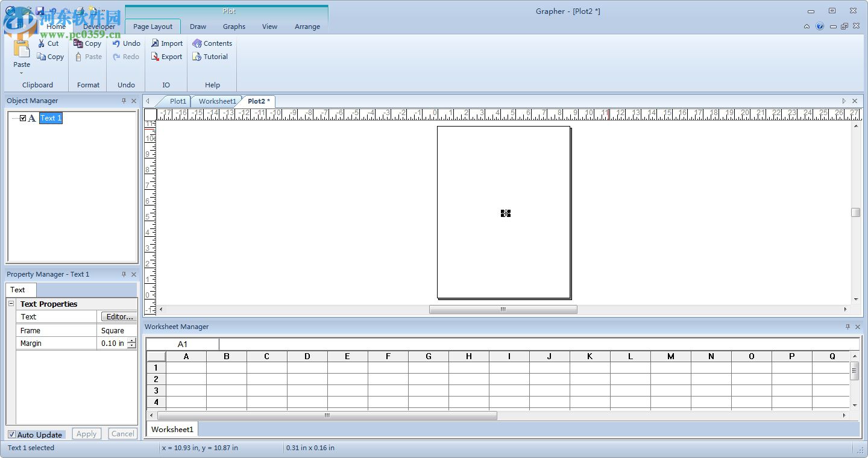Toggle Text 1 visibility checkbox
Image resolution: width=868 pixels, height=458 pixels.
click(x=23, y=118)
